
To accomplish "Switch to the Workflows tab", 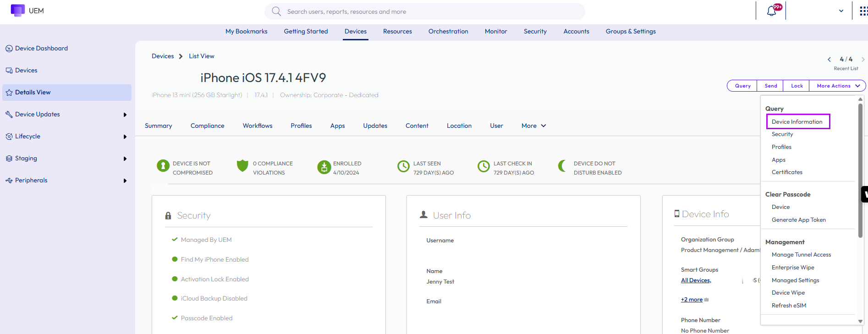I will 258,126.
